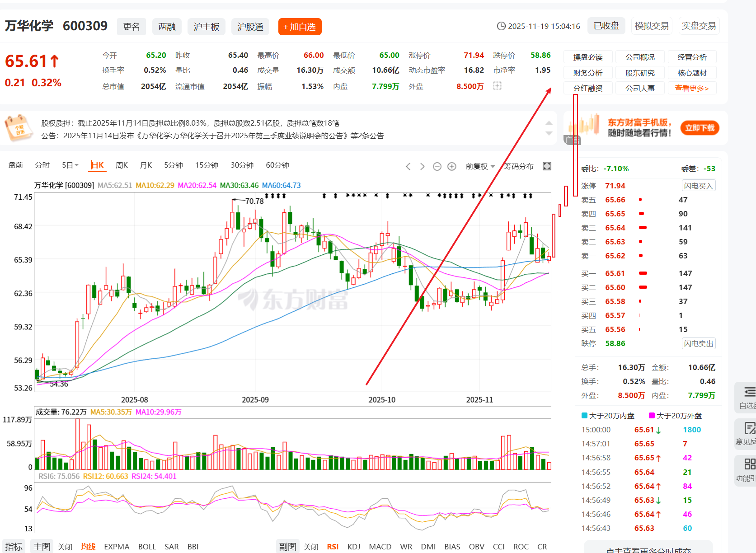Toggle 筹码分布 panel
The image size is (756, 553).
click(519, 166)
